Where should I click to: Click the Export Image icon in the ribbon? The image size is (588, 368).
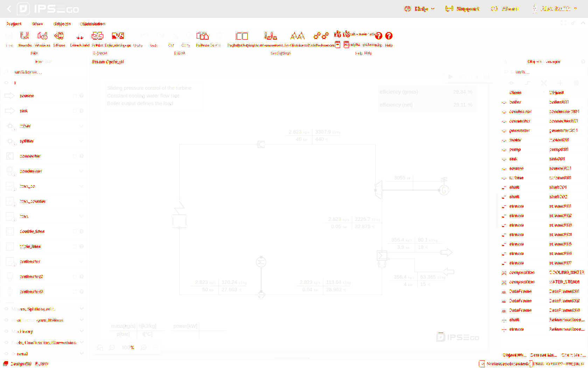[118, 36]
